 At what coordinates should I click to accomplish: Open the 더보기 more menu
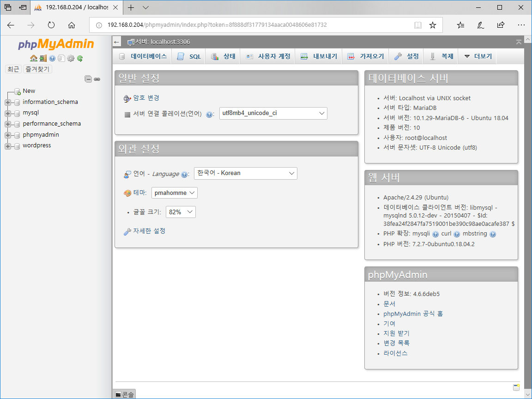pyautogui.click(x=478, y=56)
